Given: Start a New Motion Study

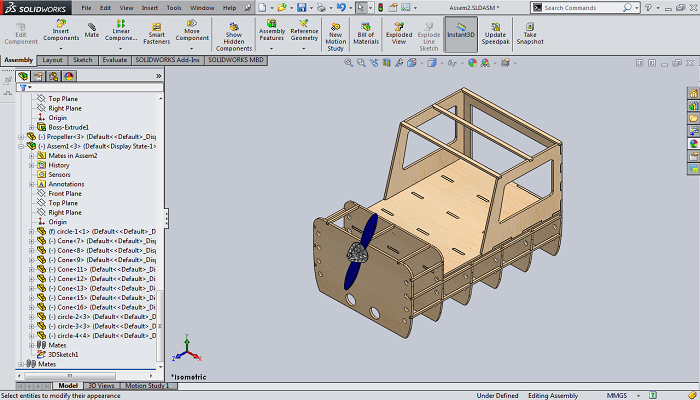Looking at the screenshot, I should click(335, 37).
